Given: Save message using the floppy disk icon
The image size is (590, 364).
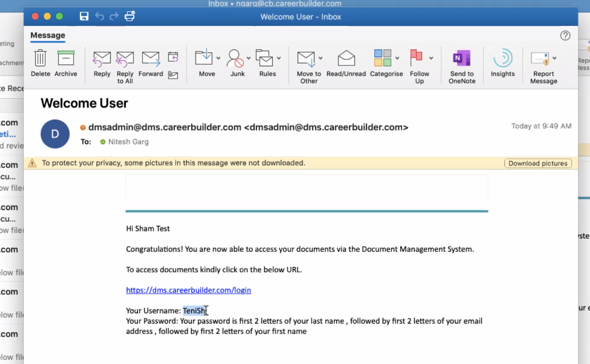Looking at the screenshot, I should point(84,16).
